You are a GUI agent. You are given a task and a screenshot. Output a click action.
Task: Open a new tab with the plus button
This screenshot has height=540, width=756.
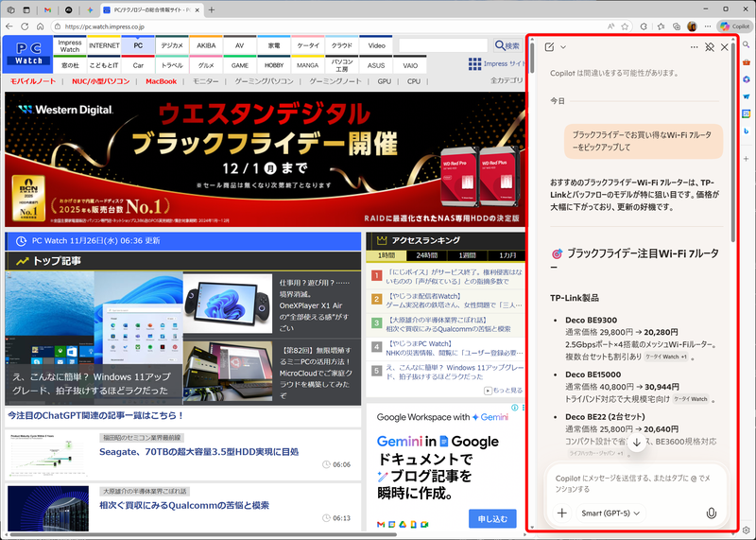click(211, 9)
